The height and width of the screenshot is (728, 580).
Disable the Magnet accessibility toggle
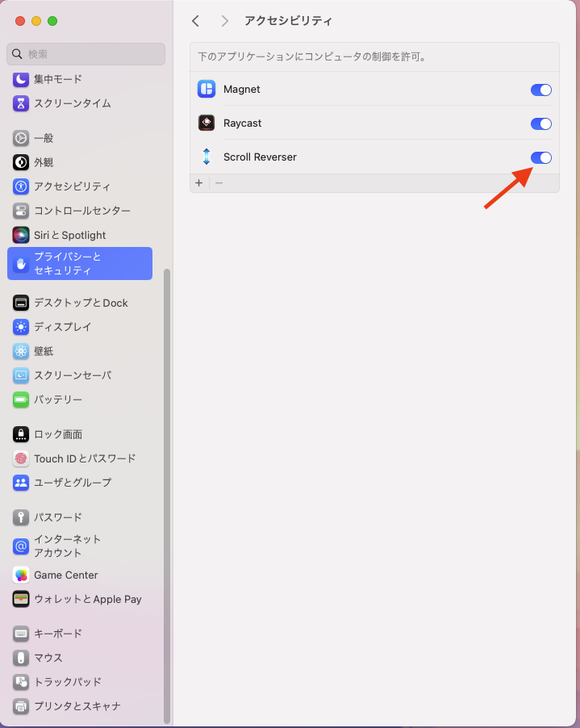tap(540, 90)
